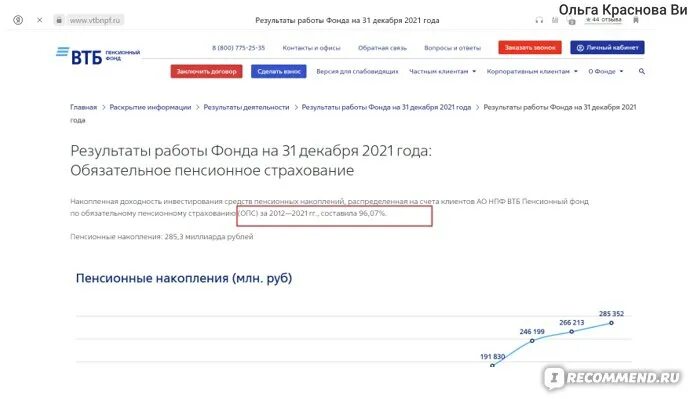This screenshot has height=399, width=691.
Task: Click the site search magnifier icon
Action: pyautogui.click(x=642, y=71)
